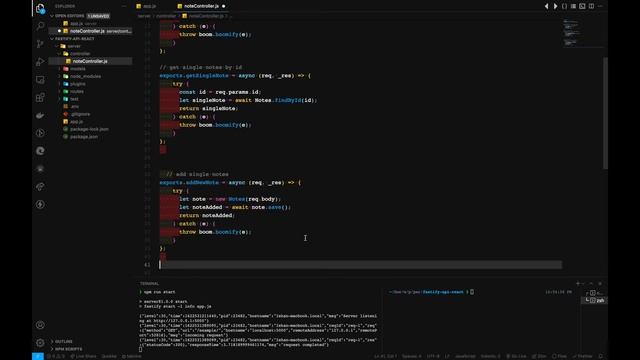Screen dimensions: 640x360
Task: Open notifications bell in status bar
Action: coord(600,356)
